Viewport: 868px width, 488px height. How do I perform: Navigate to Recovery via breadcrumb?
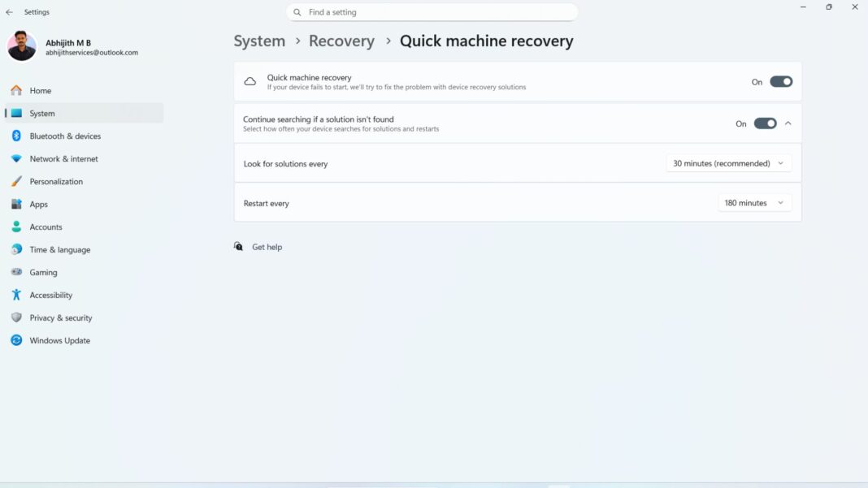click(341, 41)
